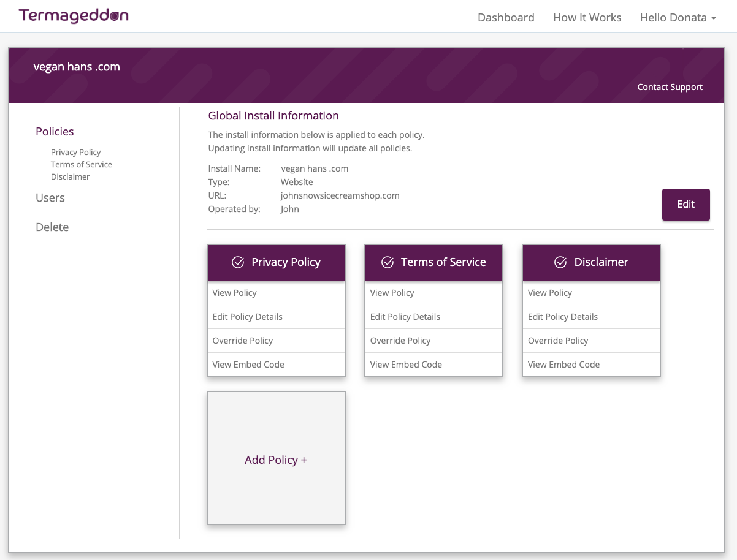Click the URL value johnsnowsicecreamshop.com
Viewport: 737px width, 560px height.
(x=340, y=195)
